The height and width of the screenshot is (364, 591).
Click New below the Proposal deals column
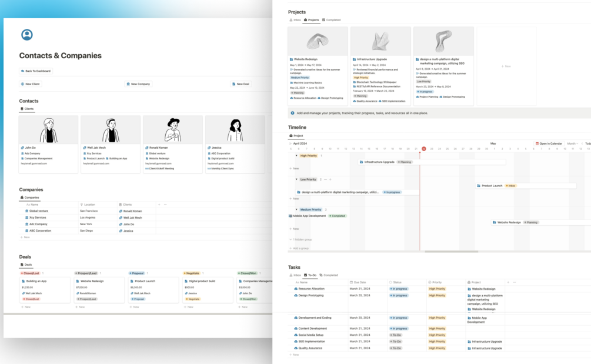135,307
